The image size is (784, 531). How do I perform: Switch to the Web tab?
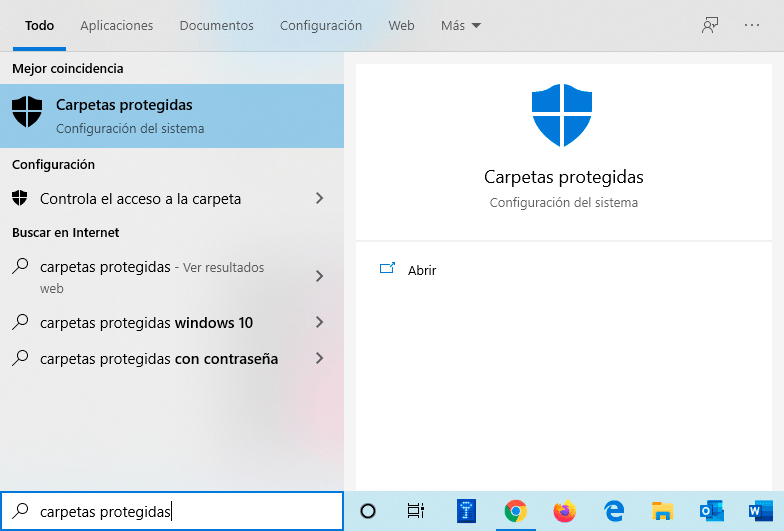401,26
